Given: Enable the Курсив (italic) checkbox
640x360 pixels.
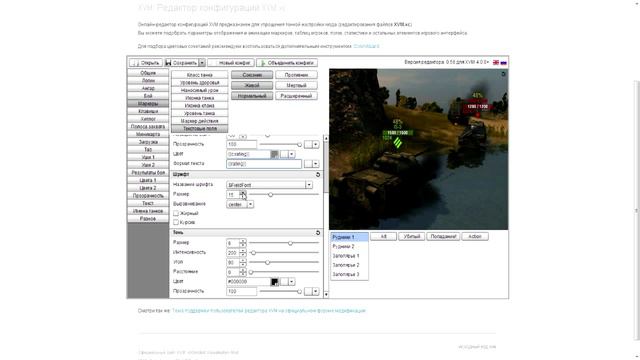Looking at the screenshot, I should [x=176, y=222].
